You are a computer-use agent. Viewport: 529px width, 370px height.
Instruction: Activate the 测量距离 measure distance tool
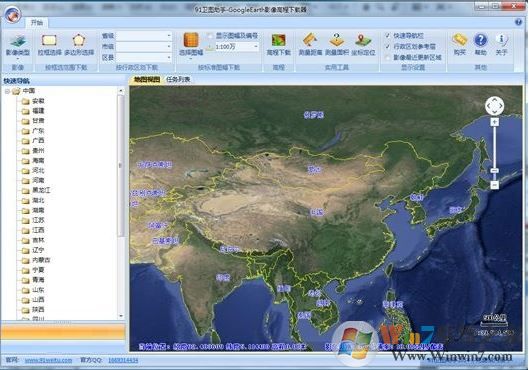[x=310, y=45]
